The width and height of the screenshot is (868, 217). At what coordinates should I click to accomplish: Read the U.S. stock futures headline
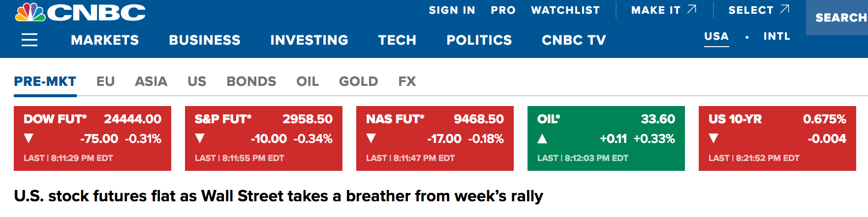pos(279,196)
